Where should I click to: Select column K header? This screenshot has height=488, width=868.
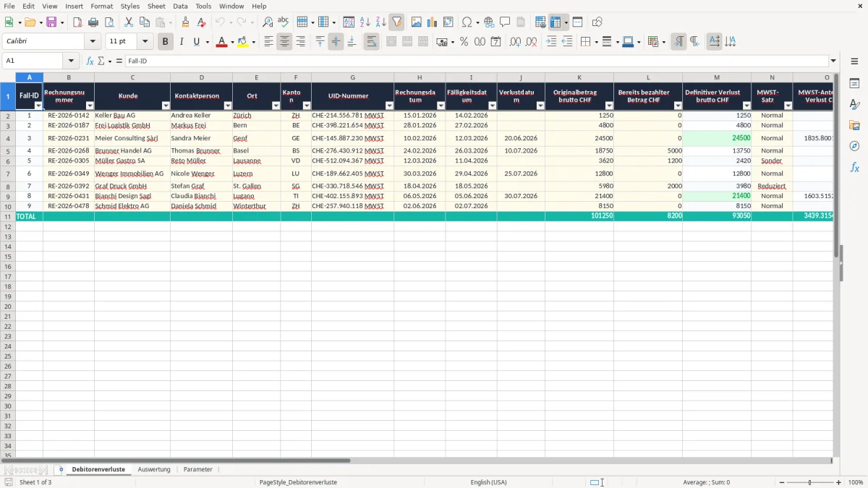[579, 77]
